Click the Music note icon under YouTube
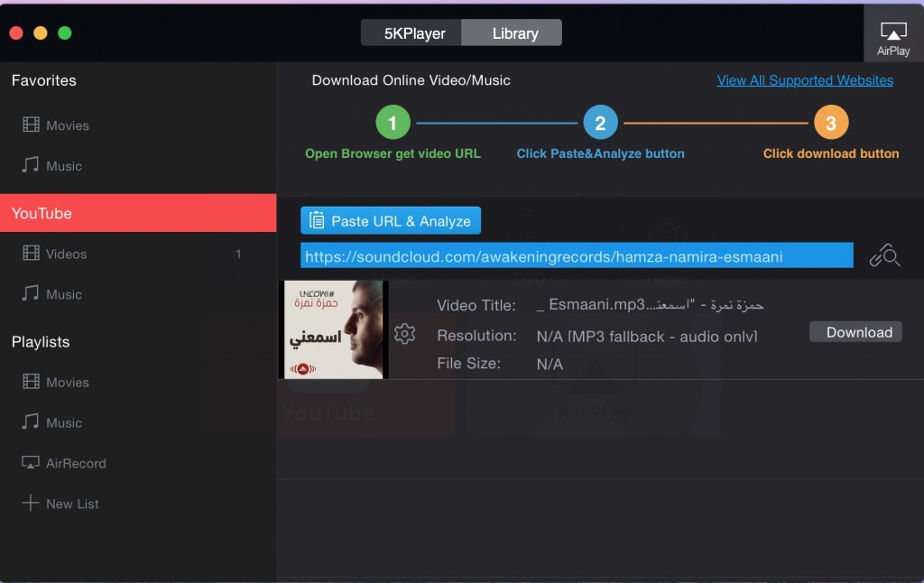The width and height of the screenshot is (924, 583). click(30, 293)
